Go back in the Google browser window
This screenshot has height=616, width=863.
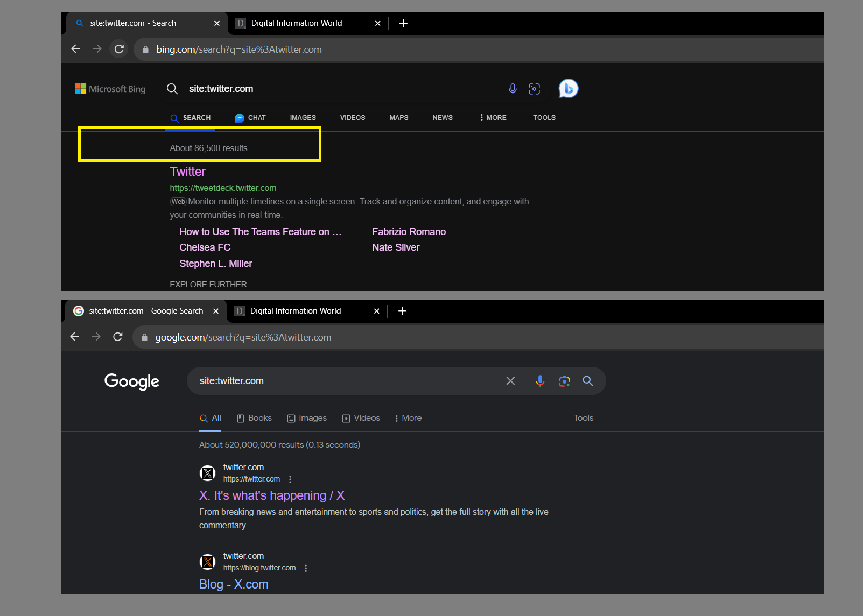pos(75,337)
